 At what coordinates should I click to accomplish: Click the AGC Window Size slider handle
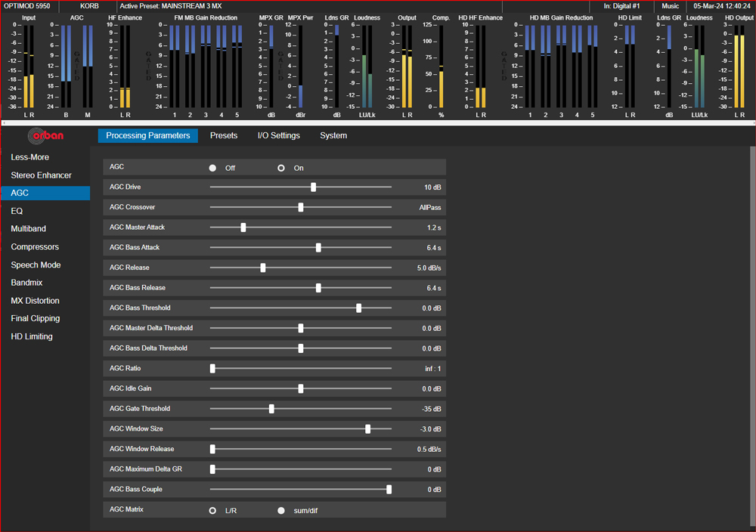(x=368, y=429)
